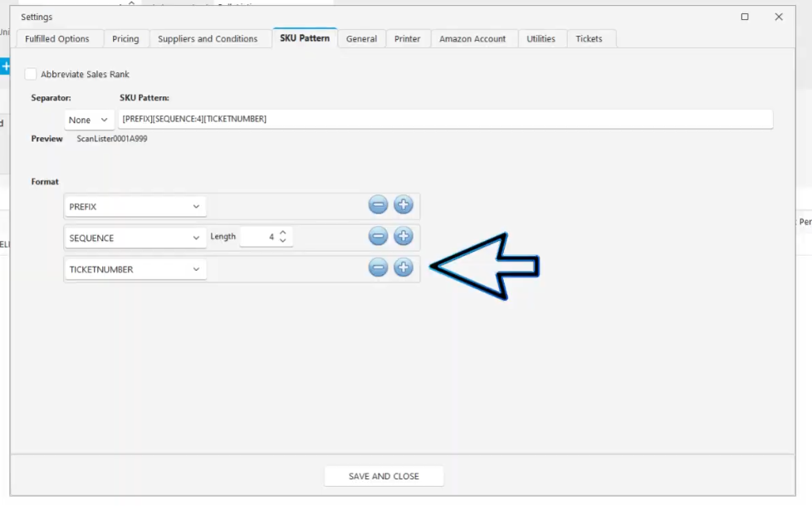Open the Printer tab
This screenshot has height=506, width=812.
point(407,39)
